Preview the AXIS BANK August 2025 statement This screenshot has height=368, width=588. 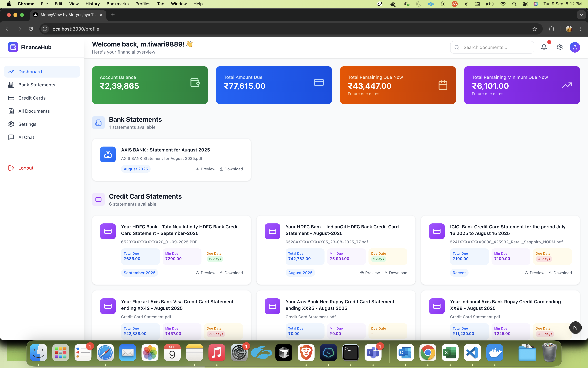(205, 169)
